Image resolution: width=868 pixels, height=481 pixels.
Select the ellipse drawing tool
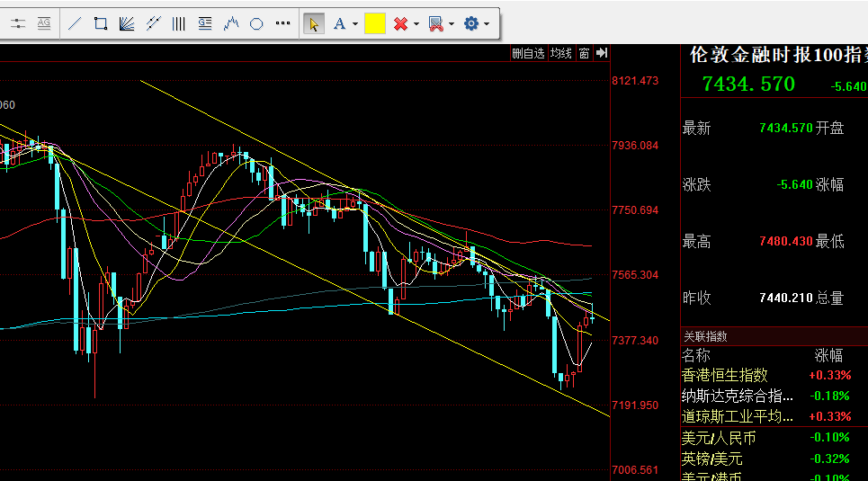click(256, 23)
